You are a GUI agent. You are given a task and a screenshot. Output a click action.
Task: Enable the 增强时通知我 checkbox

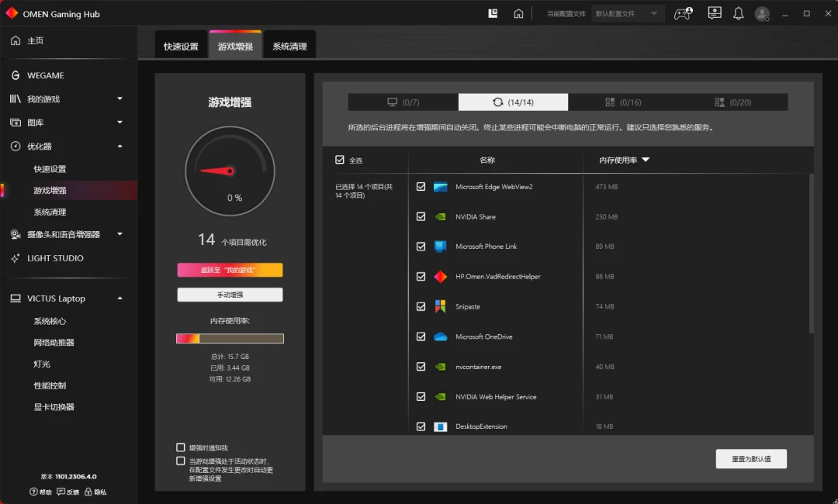point(181,447)
